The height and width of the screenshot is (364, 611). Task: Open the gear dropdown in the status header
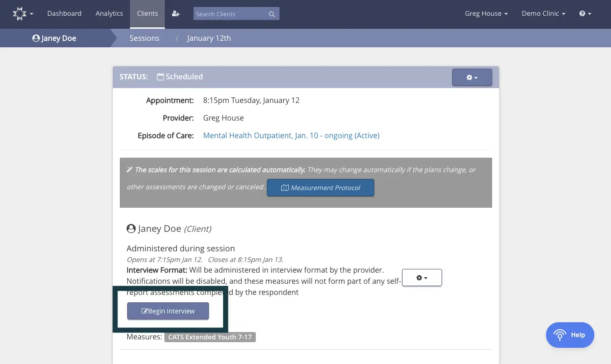(x=472, y=77)
